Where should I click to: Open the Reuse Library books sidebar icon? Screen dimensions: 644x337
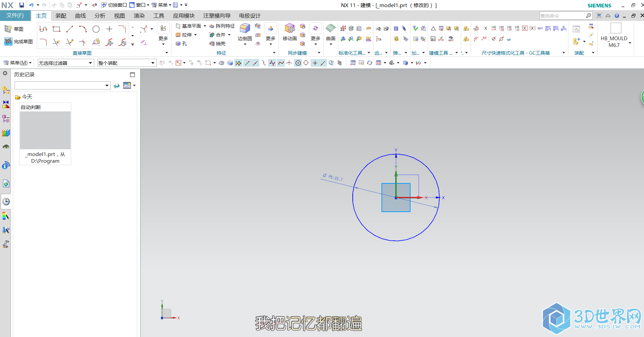tap(6, 133)
